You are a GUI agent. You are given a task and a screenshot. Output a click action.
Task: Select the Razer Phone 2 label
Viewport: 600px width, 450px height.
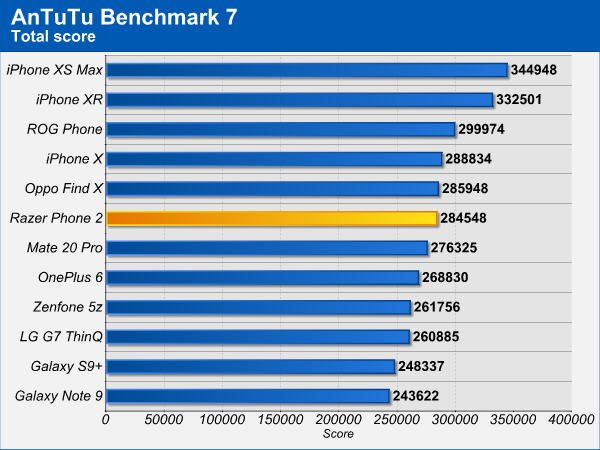[56, 218]
